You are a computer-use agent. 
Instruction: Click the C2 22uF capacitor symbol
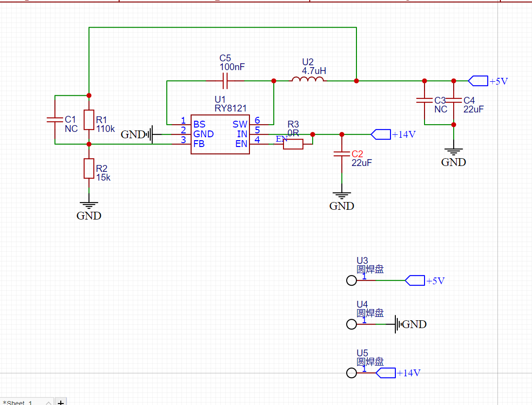pos(342,154)
